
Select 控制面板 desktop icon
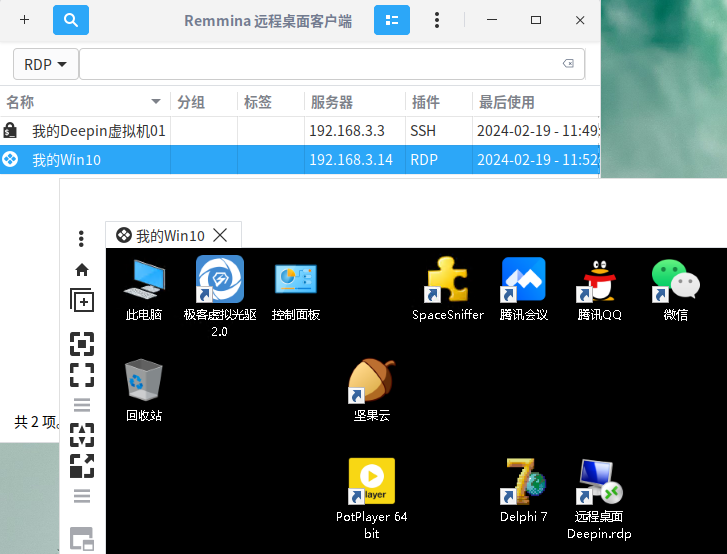tap(296, 292)
